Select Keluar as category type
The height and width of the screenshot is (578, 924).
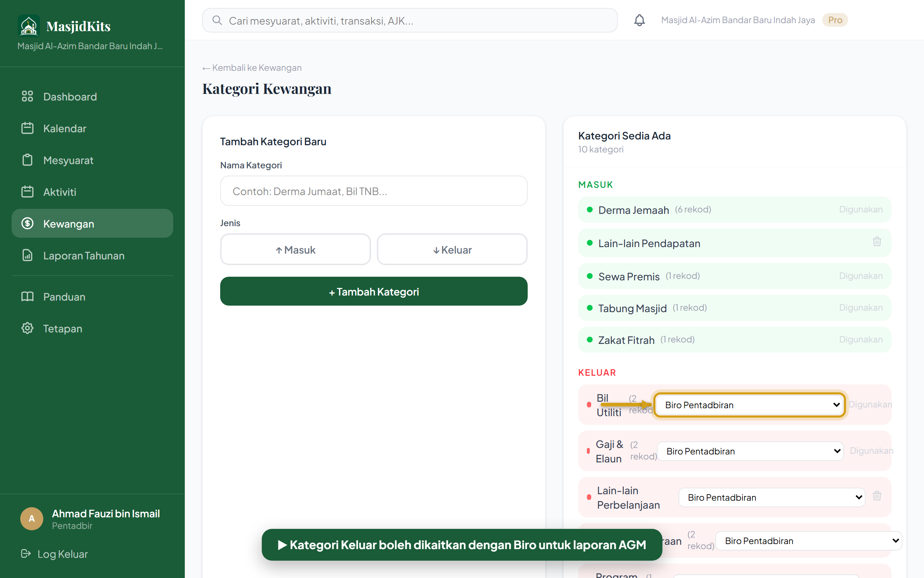452,250
